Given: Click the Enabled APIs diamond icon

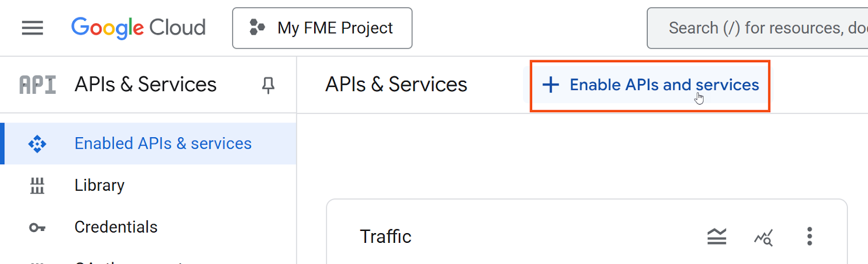Looking at the screenshot, I should (x=37, y=144).
